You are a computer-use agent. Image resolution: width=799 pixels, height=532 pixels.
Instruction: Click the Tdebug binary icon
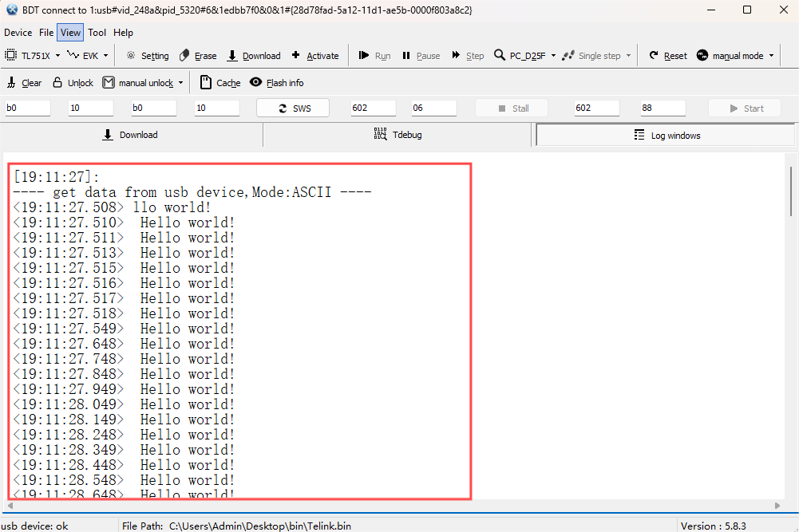coord(380,134)
